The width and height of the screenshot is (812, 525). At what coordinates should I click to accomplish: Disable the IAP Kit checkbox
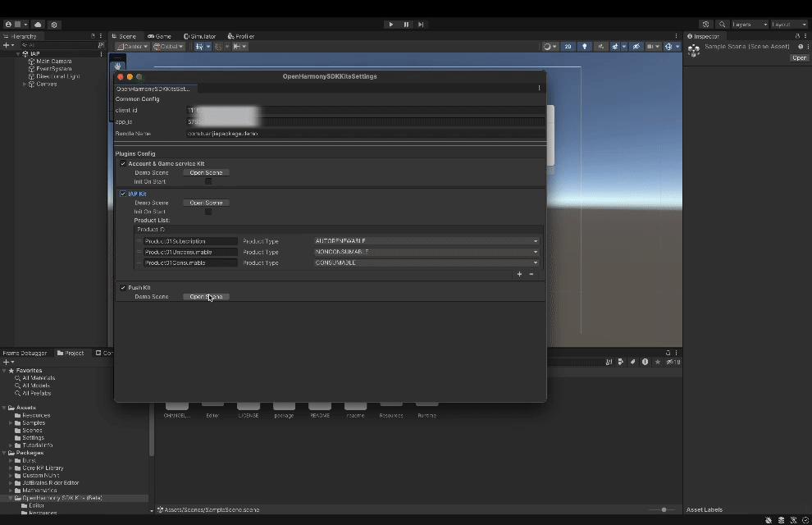point(124,194)
